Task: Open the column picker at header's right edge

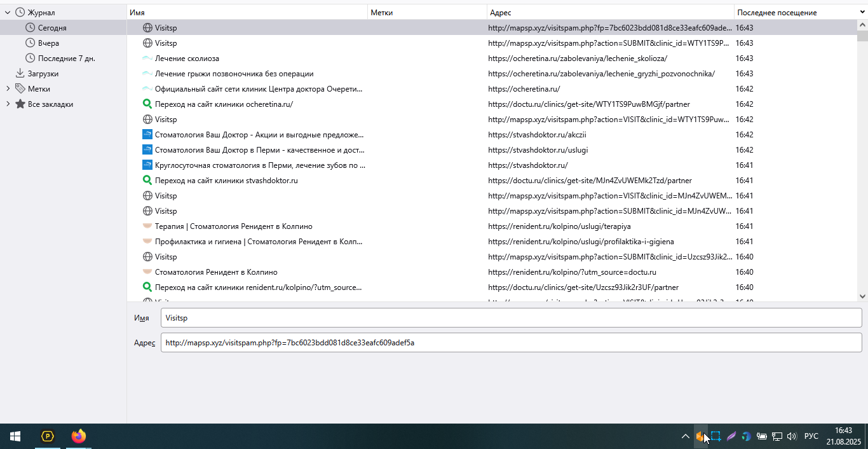Action: (x=862, y=12)
